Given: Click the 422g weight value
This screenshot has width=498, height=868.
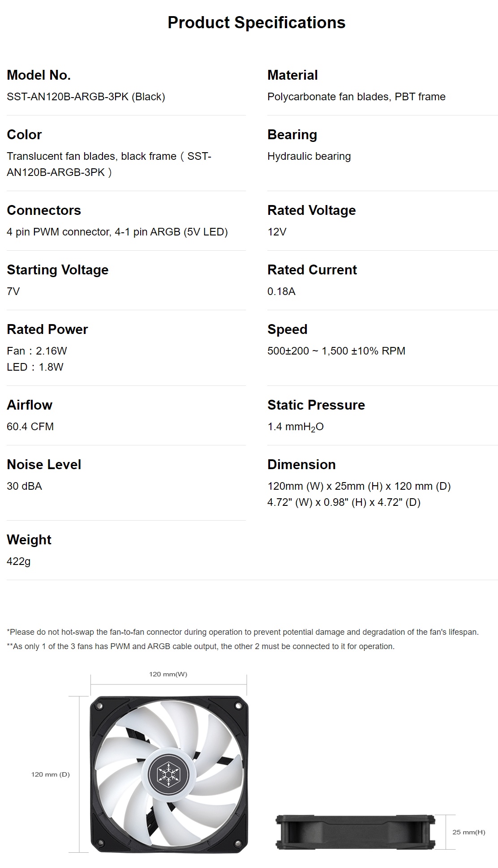Looking at the screenshot, I should click(x=19, y=561).
